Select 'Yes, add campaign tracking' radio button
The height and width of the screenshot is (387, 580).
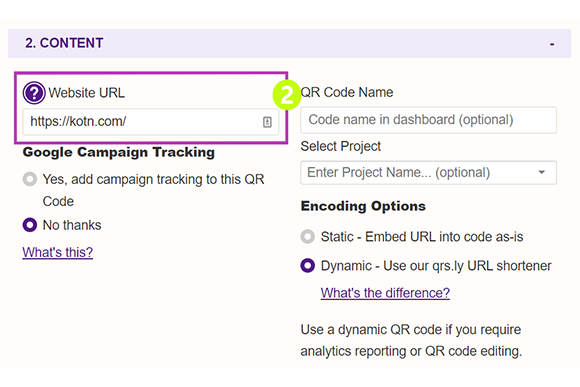point(30,179)
